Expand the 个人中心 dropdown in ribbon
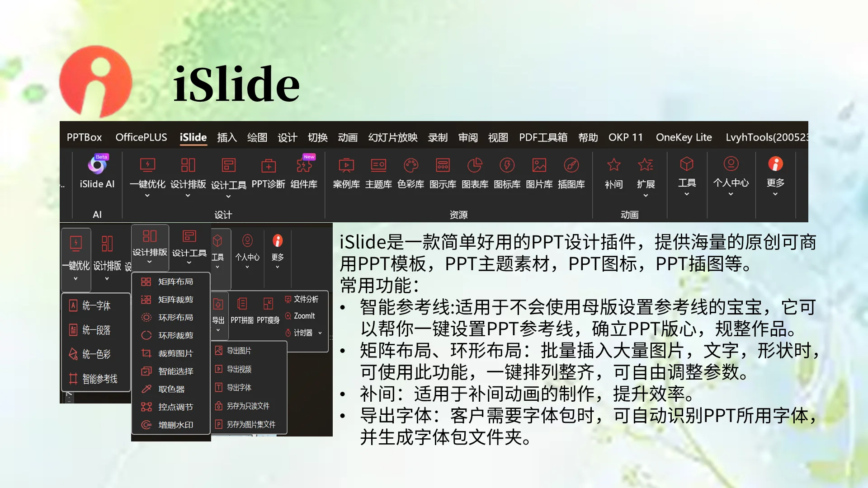 pos(731,194)
